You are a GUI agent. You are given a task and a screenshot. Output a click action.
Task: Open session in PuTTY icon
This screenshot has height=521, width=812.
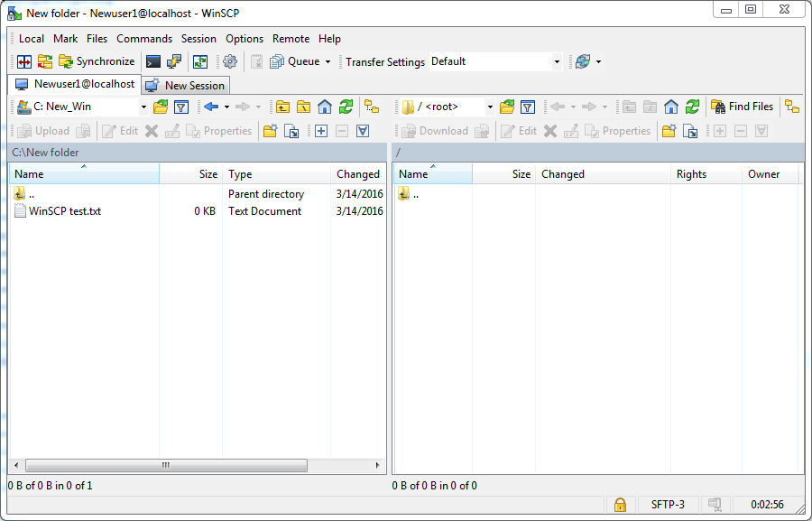click(174, 61)
